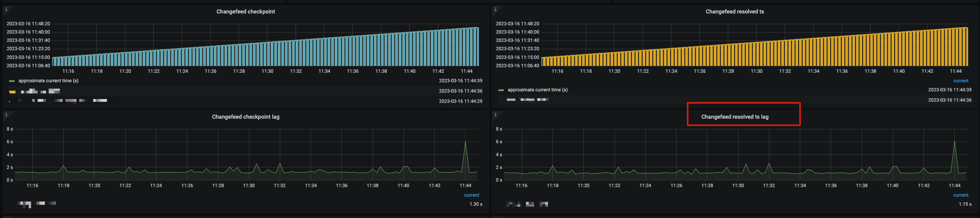
Task: Click info icon on Changefeed resolved ts panel
Action: point(496,9)
